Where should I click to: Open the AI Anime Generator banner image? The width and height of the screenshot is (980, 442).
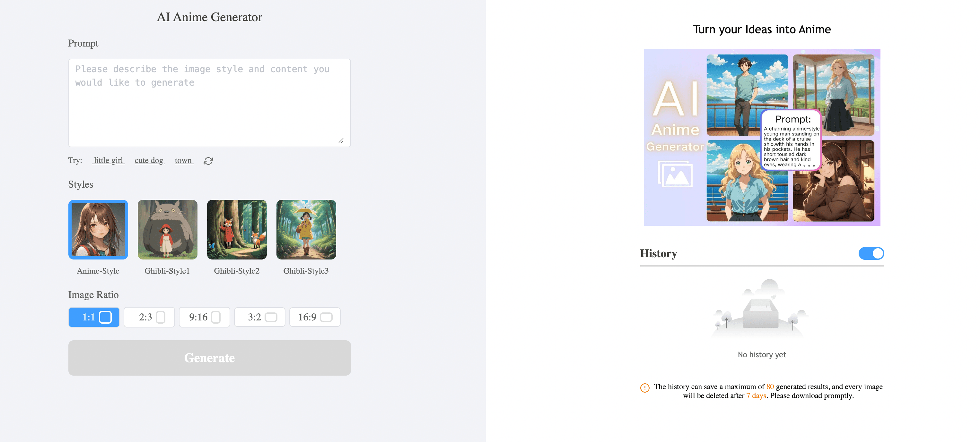click(x=762, y=137)
